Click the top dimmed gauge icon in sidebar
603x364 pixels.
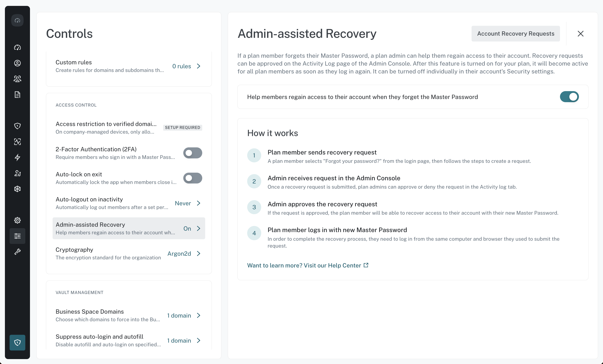(17, 20)
